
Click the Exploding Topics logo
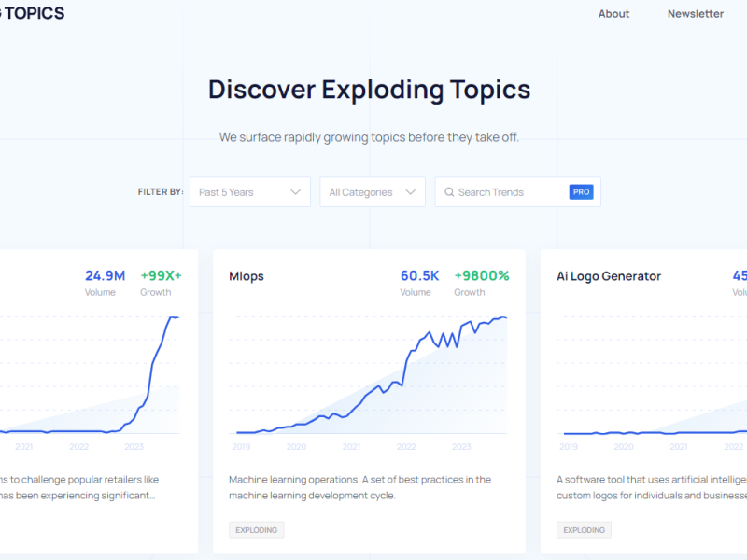pyautogui.click(x=33, y=13)
